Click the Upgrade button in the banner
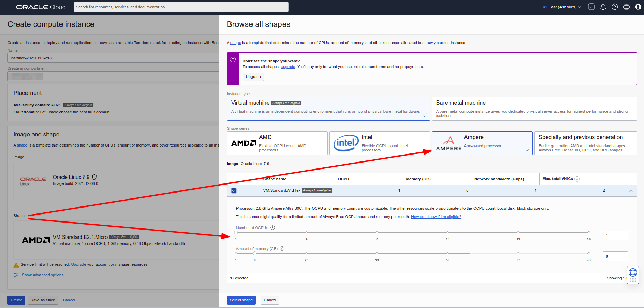 pos(253,77)
